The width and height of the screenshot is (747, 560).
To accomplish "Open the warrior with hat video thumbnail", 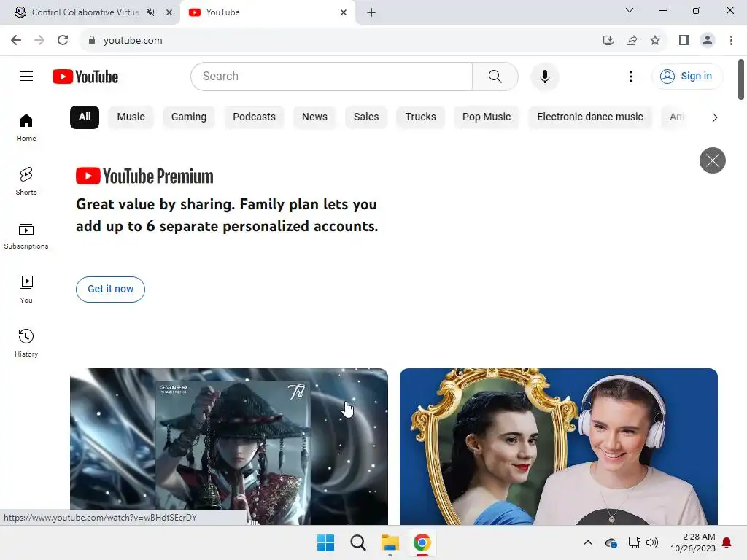I will pyautogui.click(x=228, y=447).
